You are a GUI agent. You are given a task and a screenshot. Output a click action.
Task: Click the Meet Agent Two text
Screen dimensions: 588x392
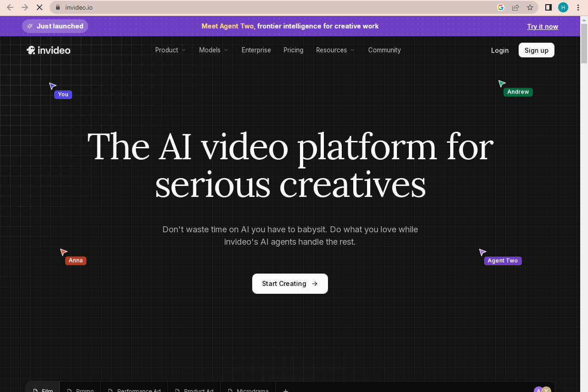[227, 26]
